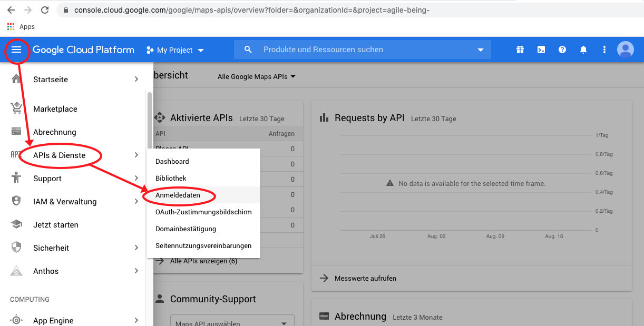Click the user account avatar
Image resolution: width=644 pixels, height=326 pixels.
pos(626,50)
